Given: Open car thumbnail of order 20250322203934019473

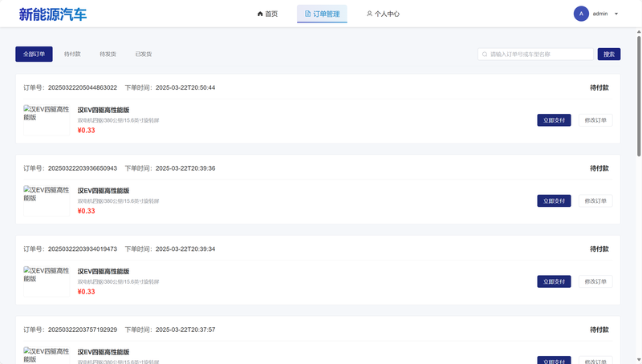Looking at the screenshot, I should [47, 281].
